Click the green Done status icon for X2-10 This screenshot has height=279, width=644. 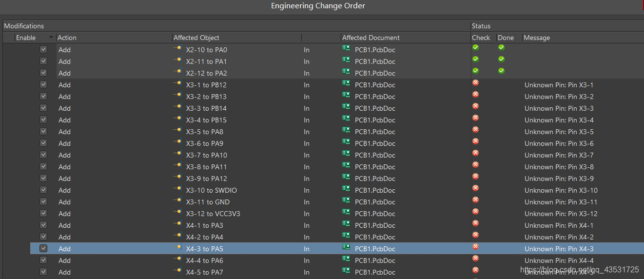501,47
